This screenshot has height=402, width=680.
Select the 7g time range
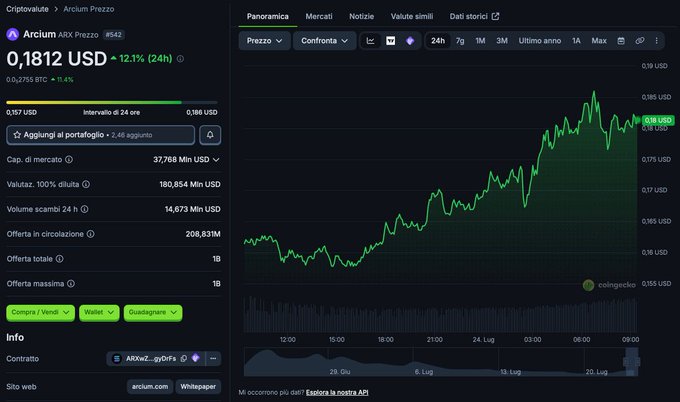point(460,41)
